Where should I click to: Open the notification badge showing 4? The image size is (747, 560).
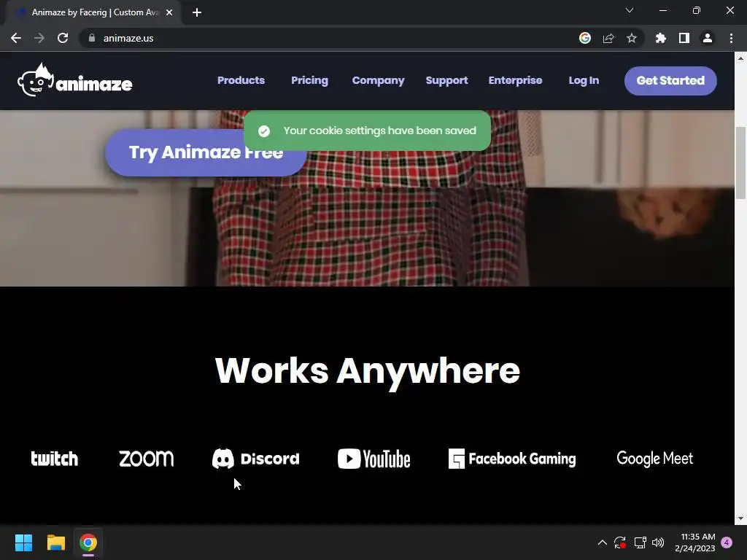727,542
